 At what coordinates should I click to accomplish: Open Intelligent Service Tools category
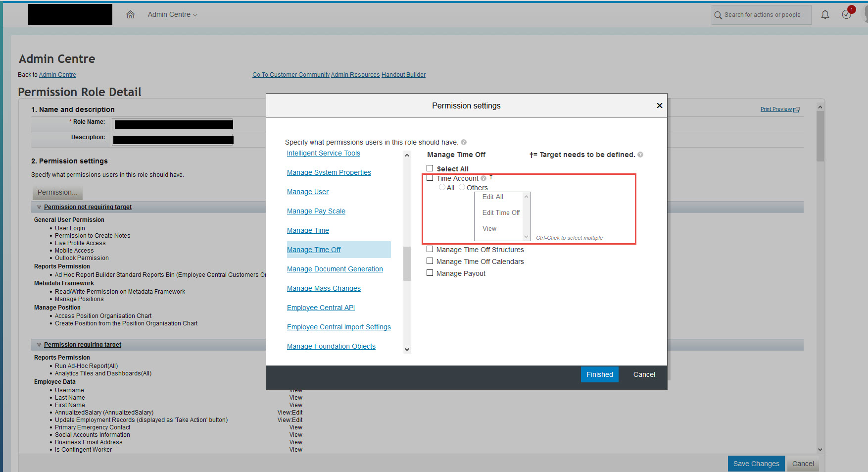tap(324, 153)
